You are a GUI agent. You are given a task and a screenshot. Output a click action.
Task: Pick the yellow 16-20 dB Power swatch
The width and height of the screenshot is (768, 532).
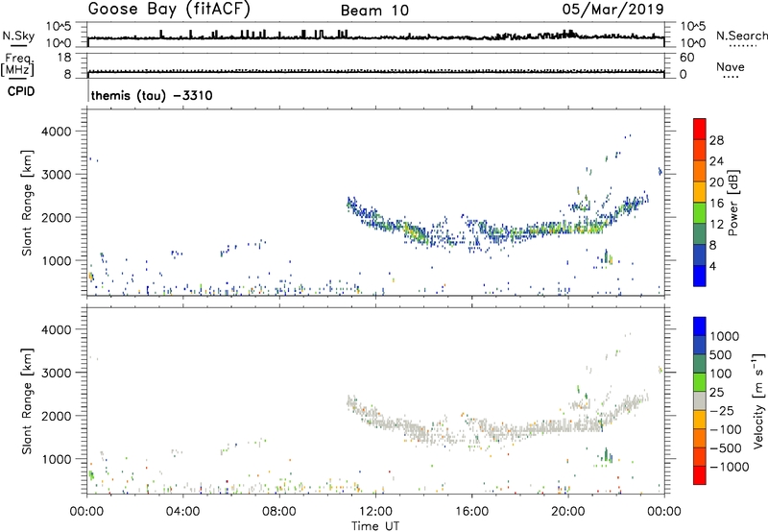tap(700, 191)
